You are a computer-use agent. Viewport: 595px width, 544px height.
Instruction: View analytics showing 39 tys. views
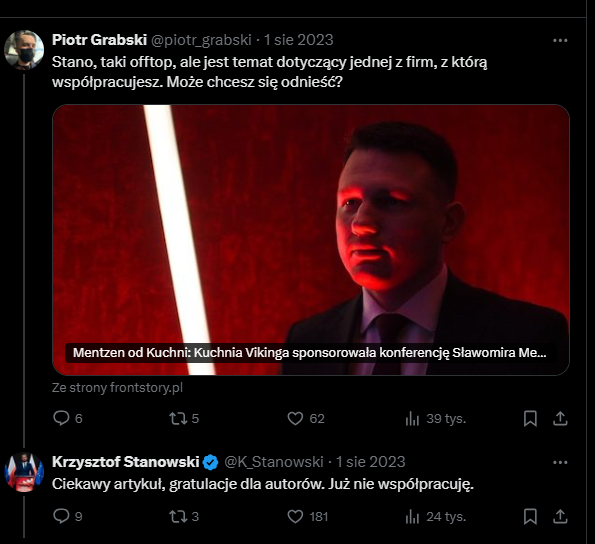pyautogui.click(x=435, y=419)
